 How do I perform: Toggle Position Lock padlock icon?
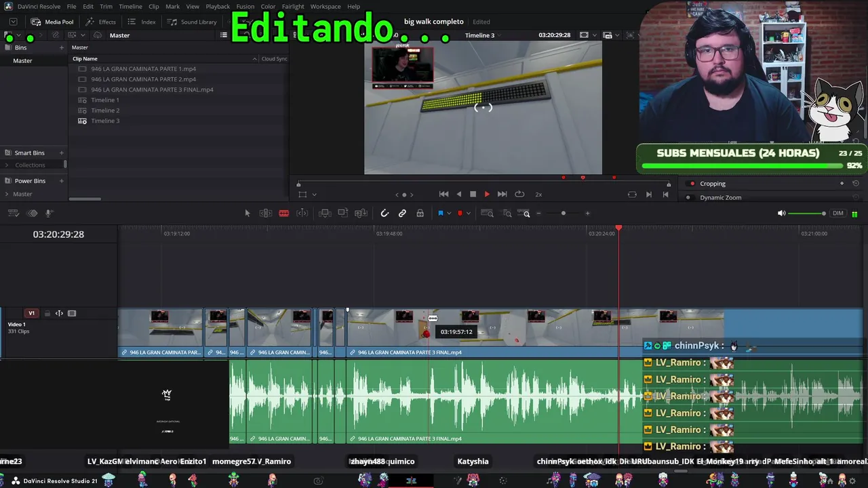click(420, 213)
